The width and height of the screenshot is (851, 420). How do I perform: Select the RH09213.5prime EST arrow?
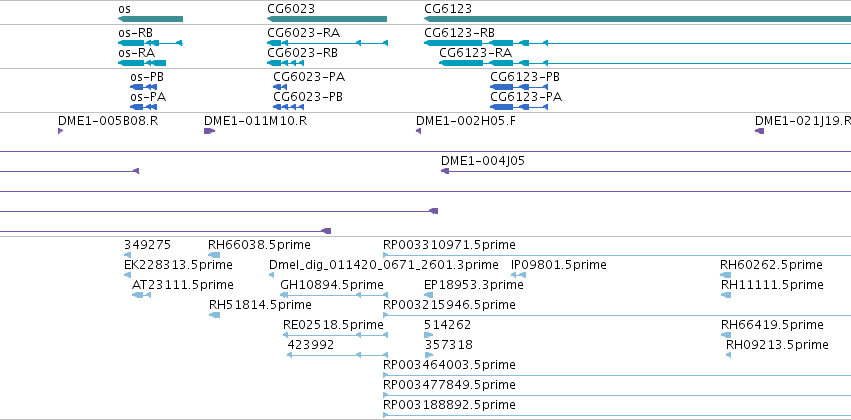pyautogui.click(x=728, y=355)
